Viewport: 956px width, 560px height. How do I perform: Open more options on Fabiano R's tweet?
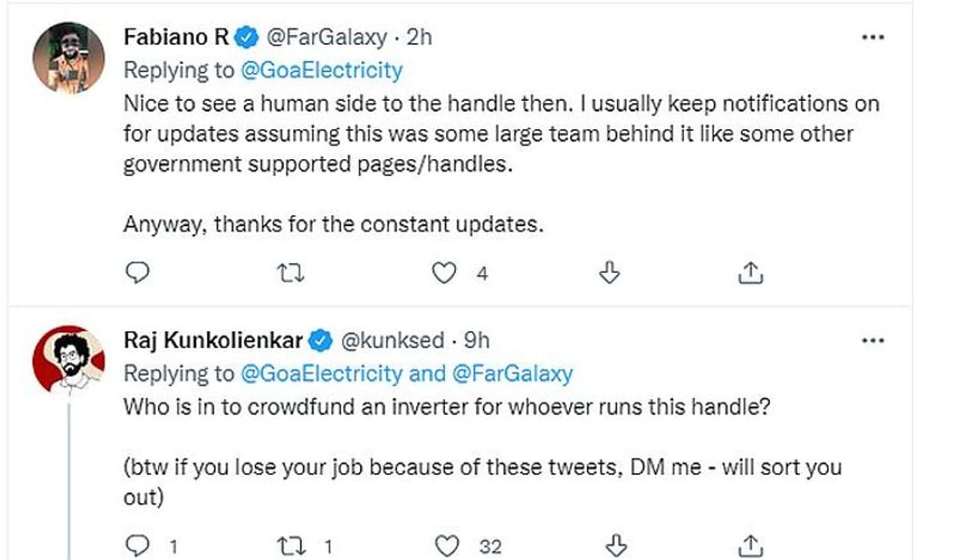click(x=872, y=37)
